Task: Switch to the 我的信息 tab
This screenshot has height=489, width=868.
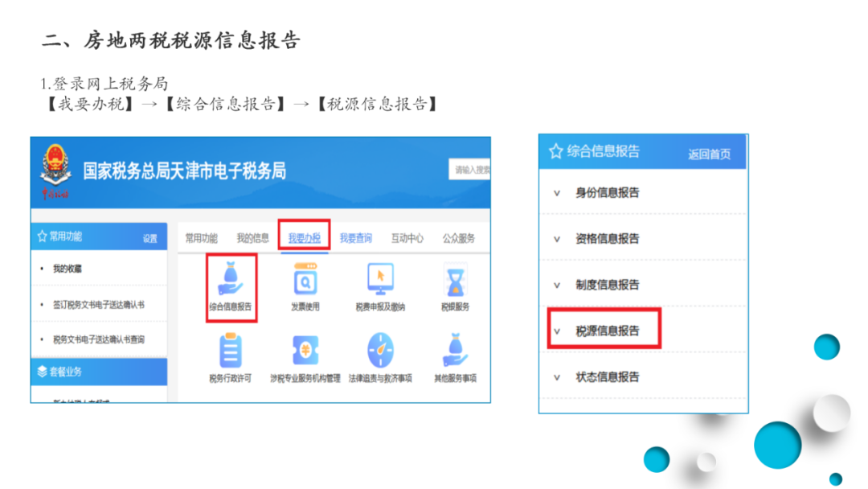Action: (x=252, y=238)
